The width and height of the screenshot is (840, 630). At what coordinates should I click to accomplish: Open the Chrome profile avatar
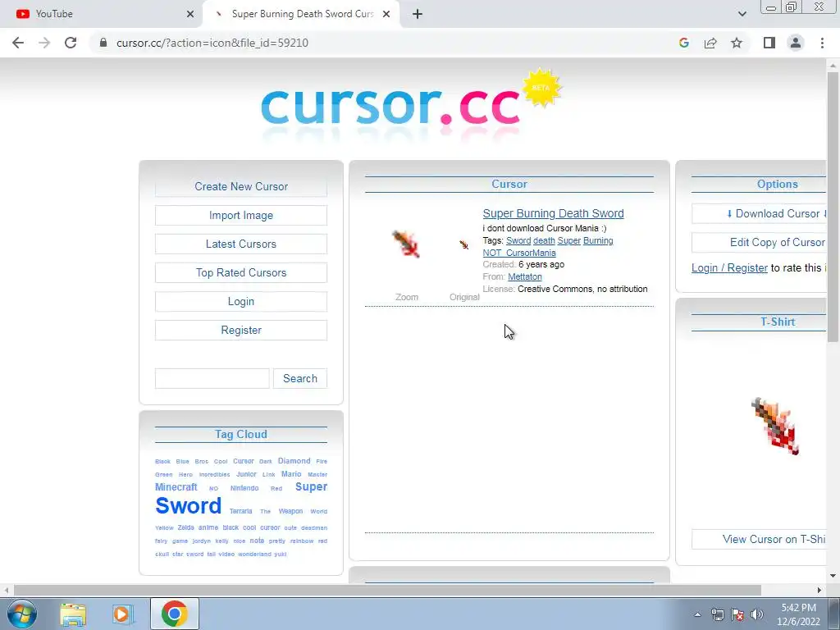point(796,43)
